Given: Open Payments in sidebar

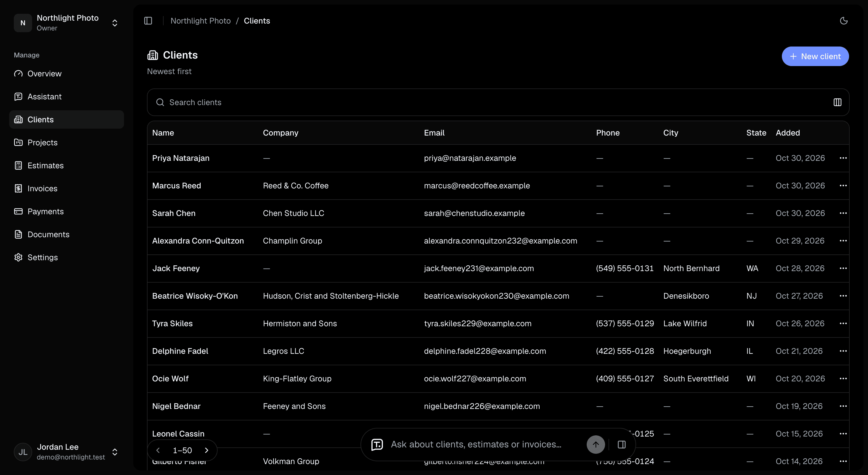Looking at the screenshot, I should 67,211.
